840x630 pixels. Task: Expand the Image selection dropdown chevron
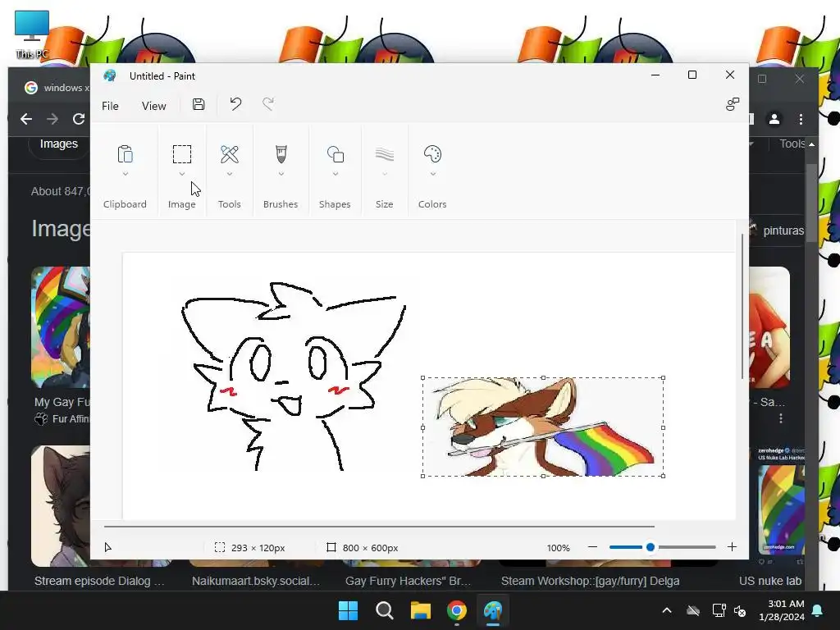181,174
